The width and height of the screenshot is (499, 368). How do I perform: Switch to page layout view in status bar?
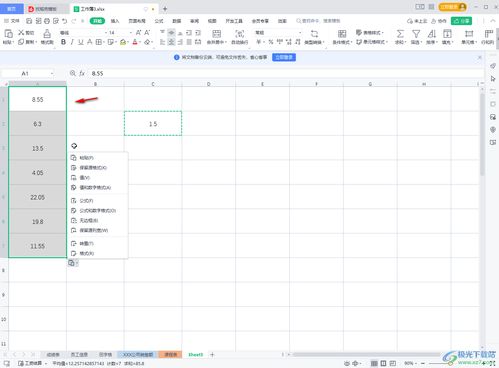click(x=384, y=363)
